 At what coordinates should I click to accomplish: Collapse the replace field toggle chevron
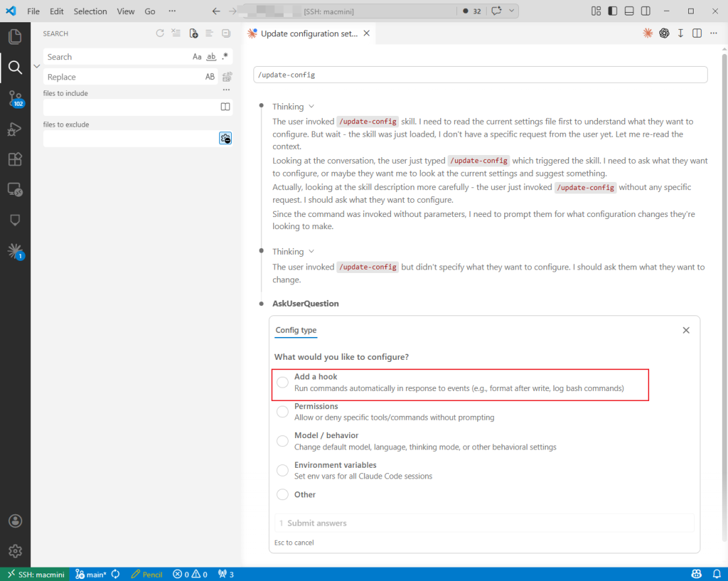36,67
